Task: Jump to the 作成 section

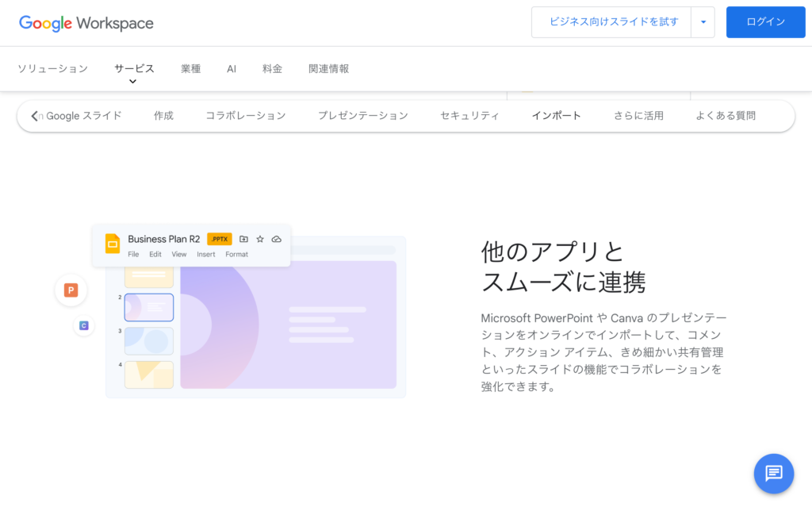Action: pos(163,116)
